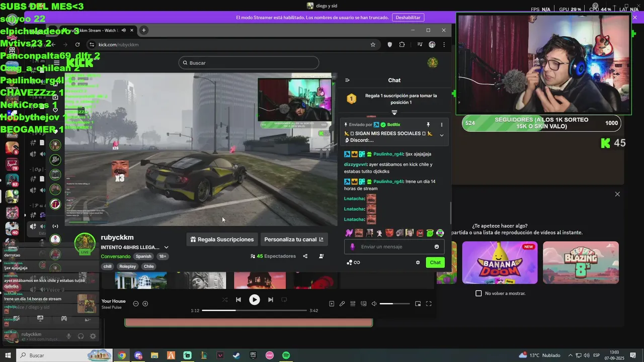644x362 pixels.
Task: Seek on the Spotify track progress bar
Action: pyautogui.click(x=254, y=311)
